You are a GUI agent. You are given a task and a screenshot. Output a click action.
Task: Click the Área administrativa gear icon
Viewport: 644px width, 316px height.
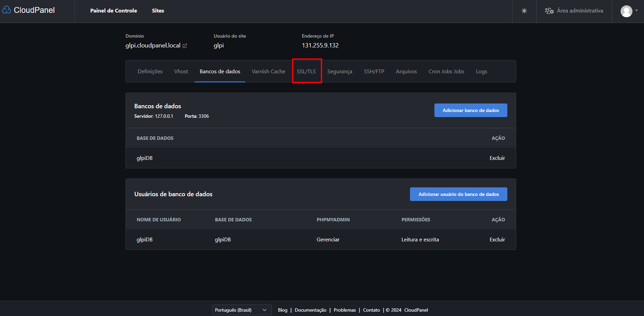click(x=549, y=11)
